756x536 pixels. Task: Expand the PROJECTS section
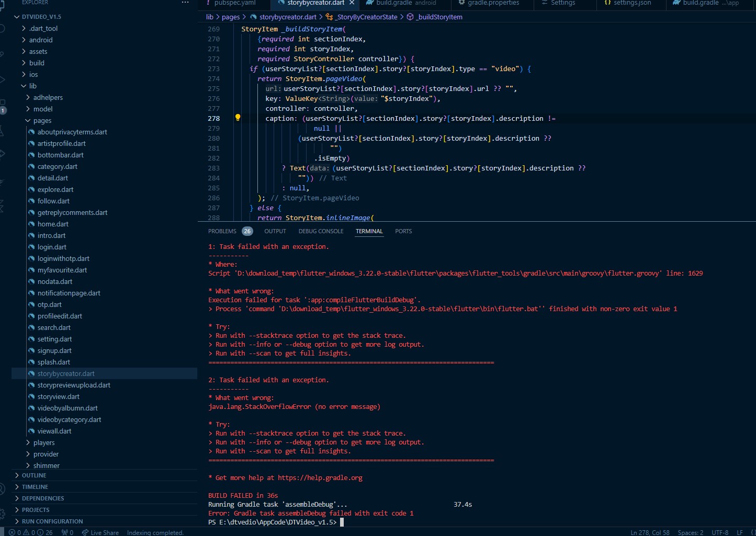104,510
